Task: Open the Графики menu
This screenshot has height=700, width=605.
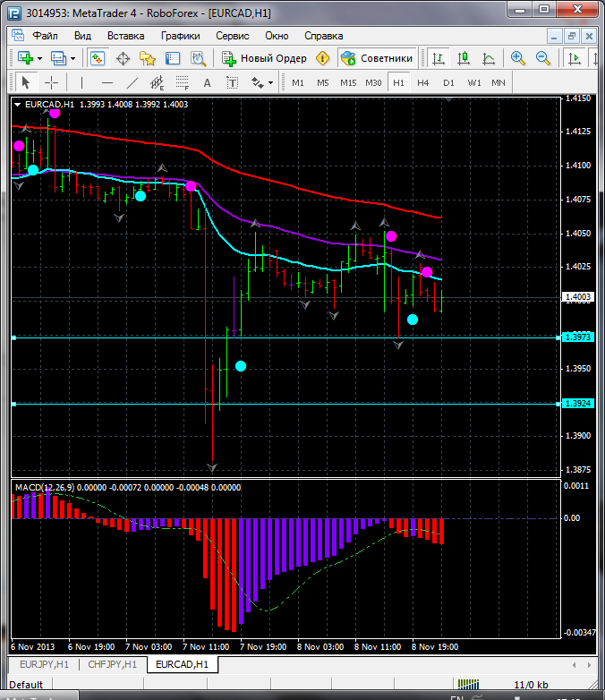Action: tap(180, 36)
